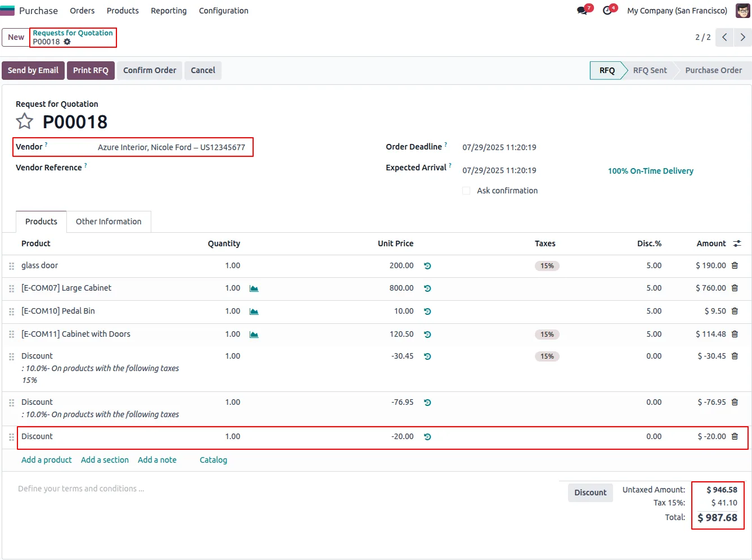This screenshot has width=752, height=560.
Task: Open forecast chart icon for Large Cabinet
Action: tap(254, 288)
